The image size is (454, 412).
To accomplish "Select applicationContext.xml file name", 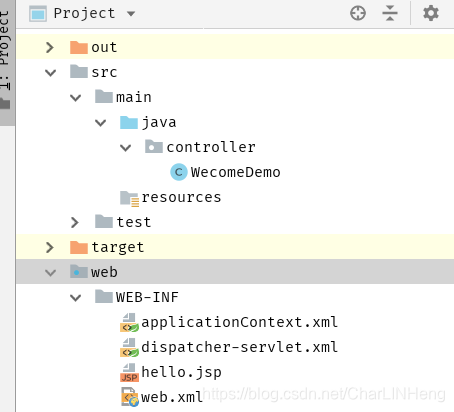I will (239, 322).
